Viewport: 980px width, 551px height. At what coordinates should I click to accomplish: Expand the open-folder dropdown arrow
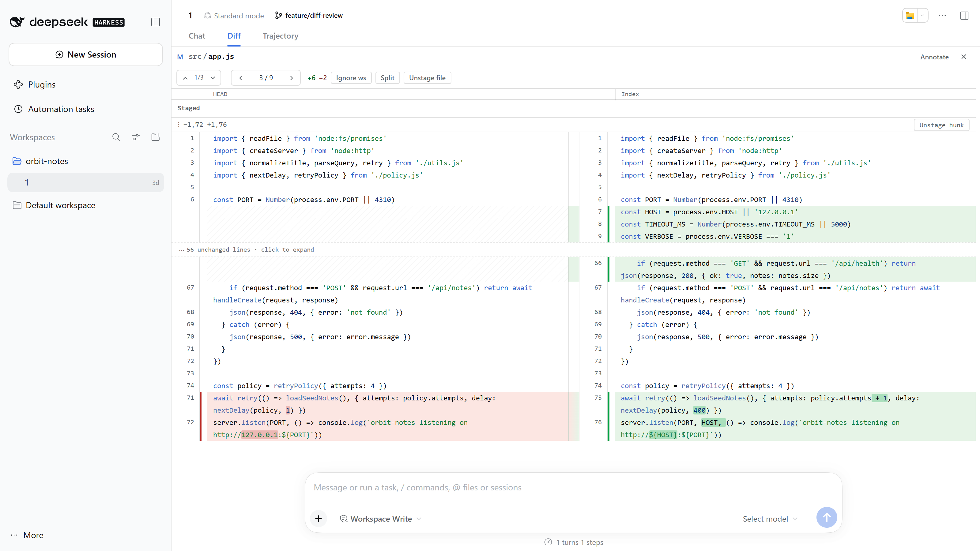(x=922, y=16)
